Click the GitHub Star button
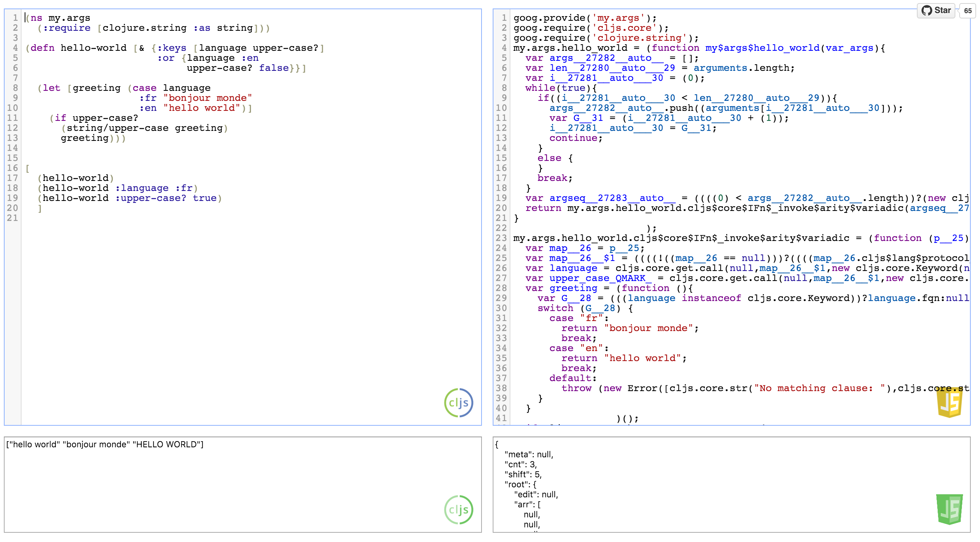The width and height of the screenshot is (980, 542). [x=937, y=10]
